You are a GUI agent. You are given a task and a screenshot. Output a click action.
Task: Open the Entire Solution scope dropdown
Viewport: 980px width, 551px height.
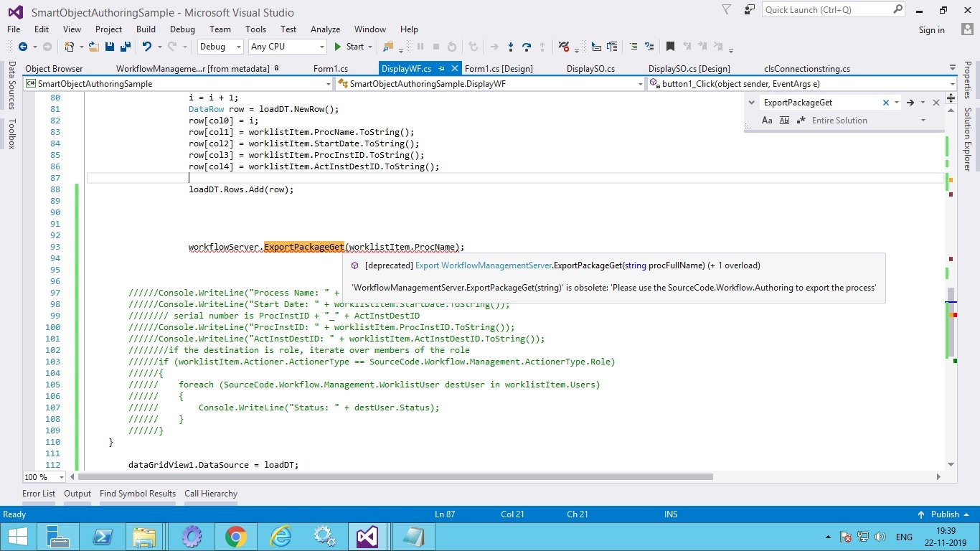(923, 121)
